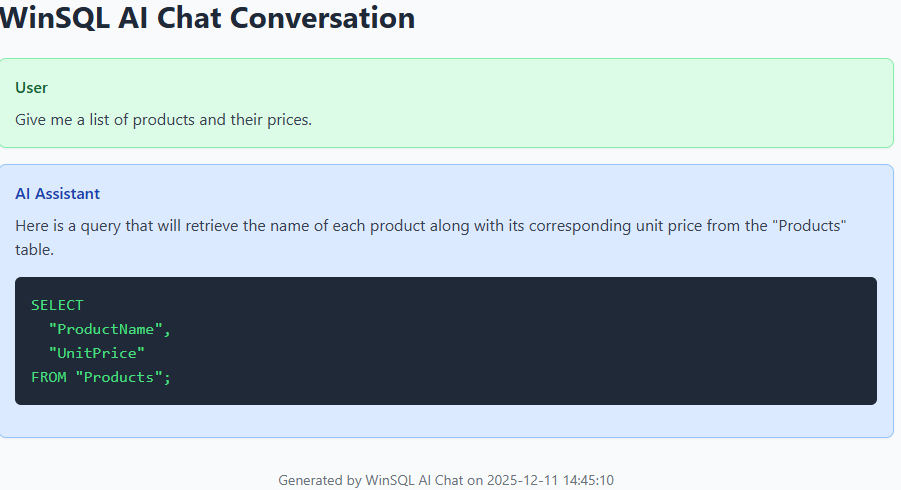This screenshot has height=490, width=901.
Task: Click the quoted "Products" word in the explanation
Action: [x=811, y=226]
